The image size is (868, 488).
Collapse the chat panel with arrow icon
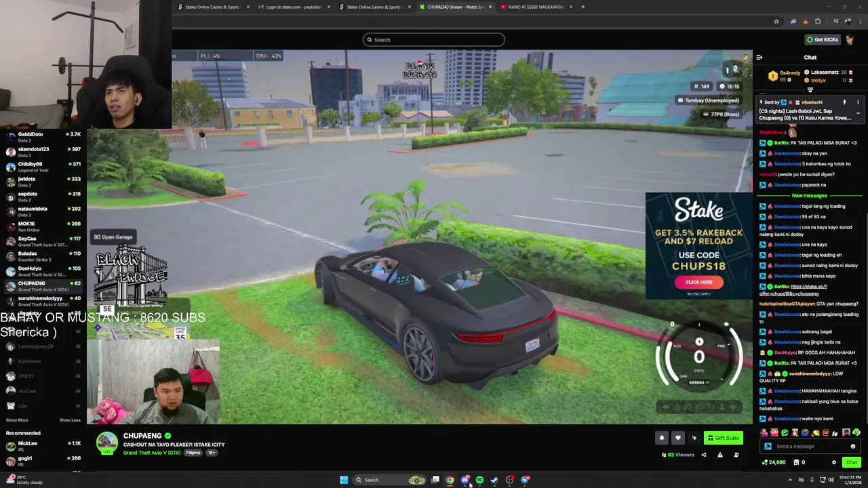[759, 58]
